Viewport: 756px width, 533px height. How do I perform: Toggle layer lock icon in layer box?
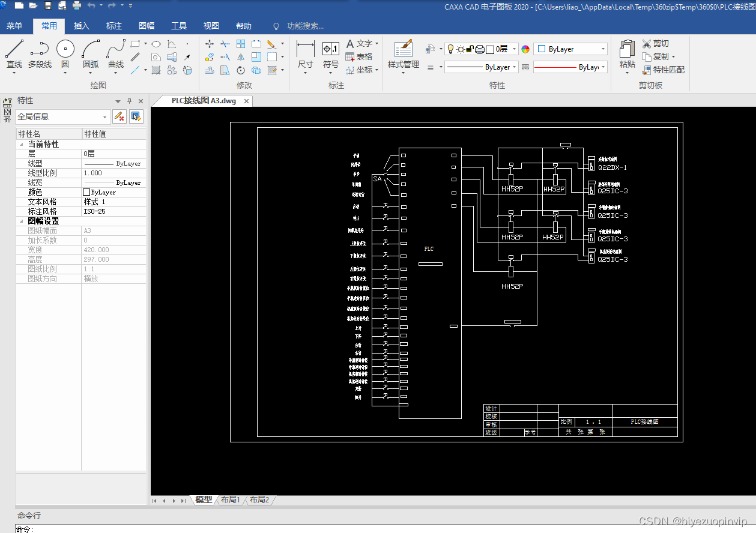470,49
